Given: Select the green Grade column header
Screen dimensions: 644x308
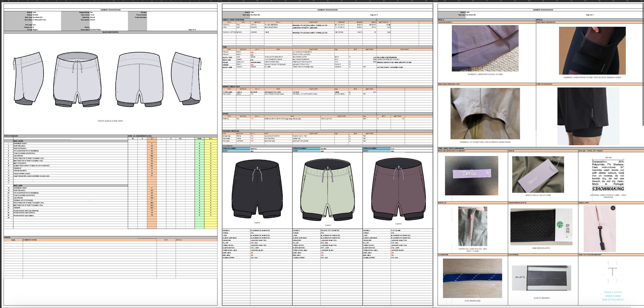Looking at the screenshot, I should tap(199, 138).
